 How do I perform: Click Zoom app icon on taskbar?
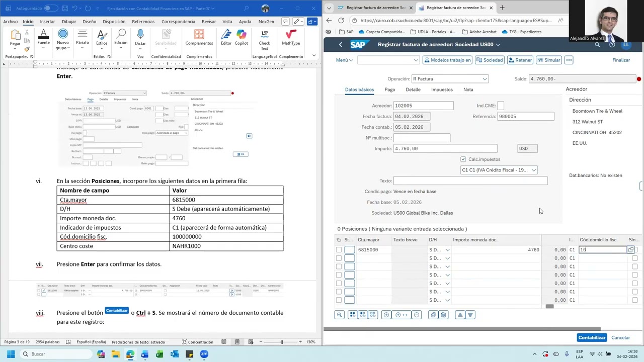tap(204, 354)
